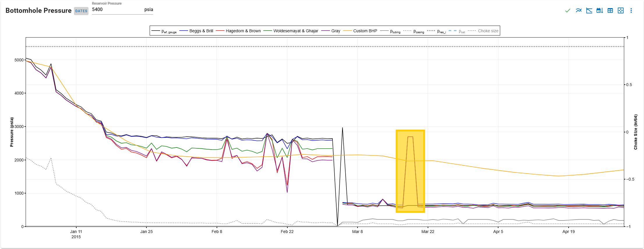Enable the hidden p sat legend series
This screenshot has height=249, width=644.
(x=457, y=31)
